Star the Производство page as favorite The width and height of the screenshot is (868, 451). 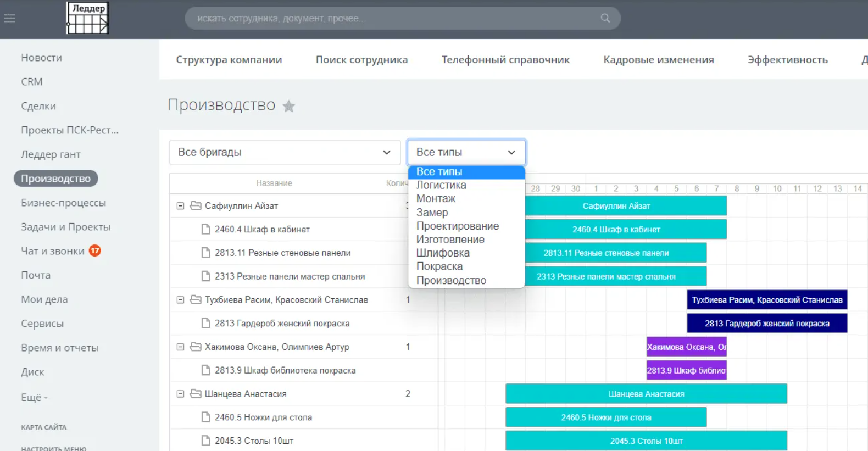pyautogui.click(x=289, y=106)
